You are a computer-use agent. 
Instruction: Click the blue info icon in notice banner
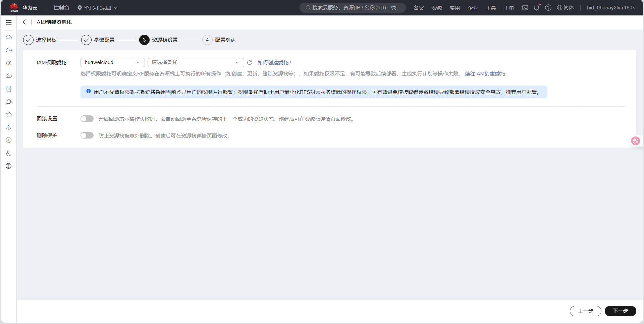coord(89,91)
